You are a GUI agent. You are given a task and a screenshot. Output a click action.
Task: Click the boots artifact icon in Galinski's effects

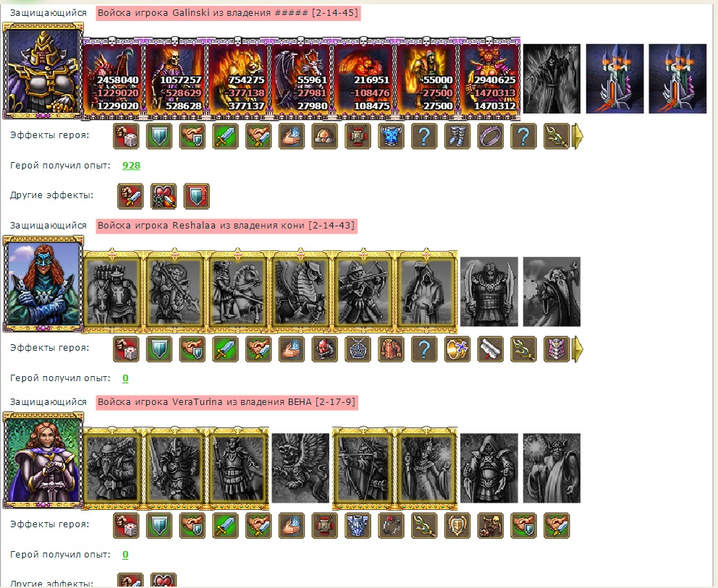[457, 136]
